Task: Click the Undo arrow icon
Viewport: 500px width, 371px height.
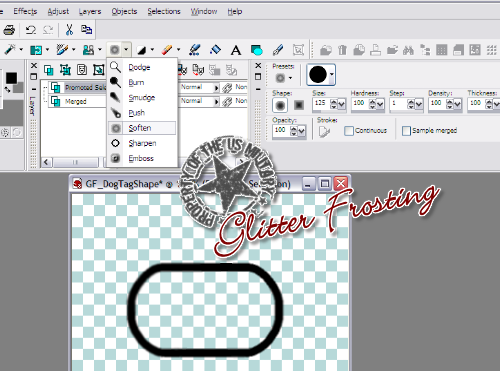Action: [x=31, y=30]
